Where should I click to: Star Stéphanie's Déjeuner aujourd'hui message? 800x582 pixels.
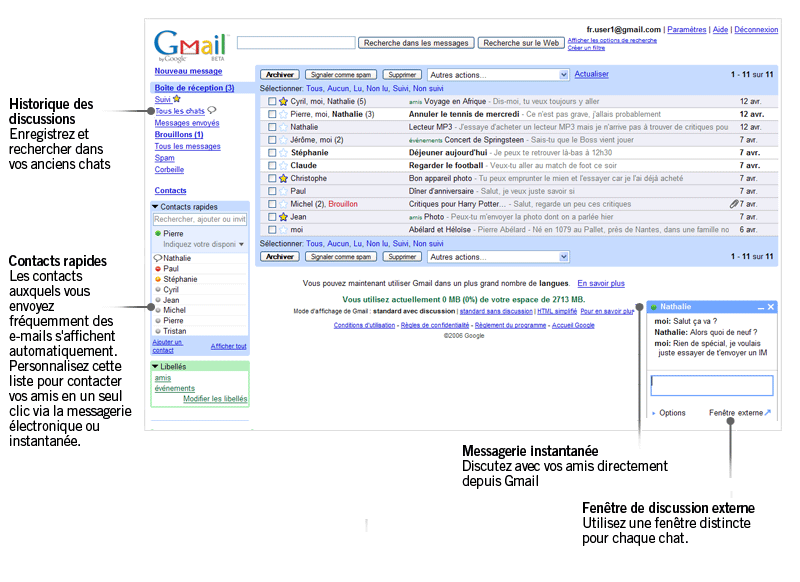[284, 153]
